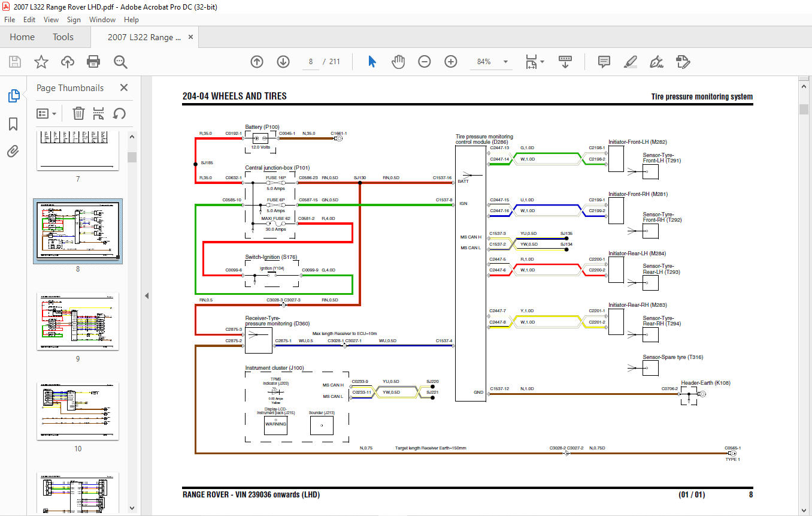Close the 2007 L322 Range tab
This screenshot has width=812, height=516.
(191, 37)
